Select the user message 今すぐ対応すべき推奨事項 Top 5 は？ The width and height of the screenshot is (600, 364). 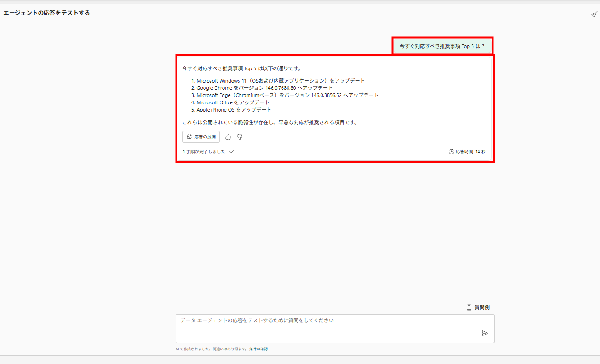click(442, 46)
